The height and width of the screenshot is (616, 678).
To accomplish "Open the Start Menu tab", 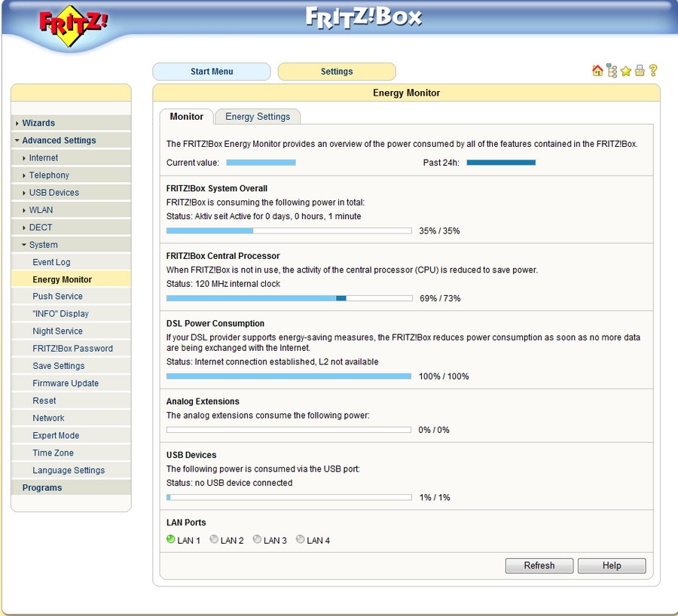I will [212, 72].
